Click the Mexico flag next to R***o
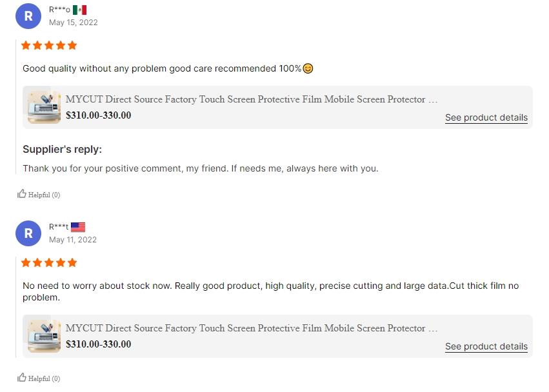Viewport: 549px width, 392px height. pos(79,10)
